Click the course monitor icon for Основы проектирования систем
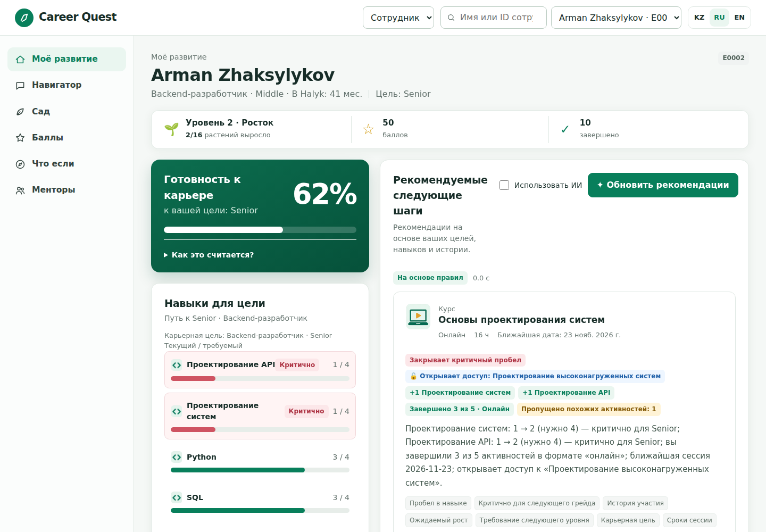This screenshot has width=766, height=532. 418,316
